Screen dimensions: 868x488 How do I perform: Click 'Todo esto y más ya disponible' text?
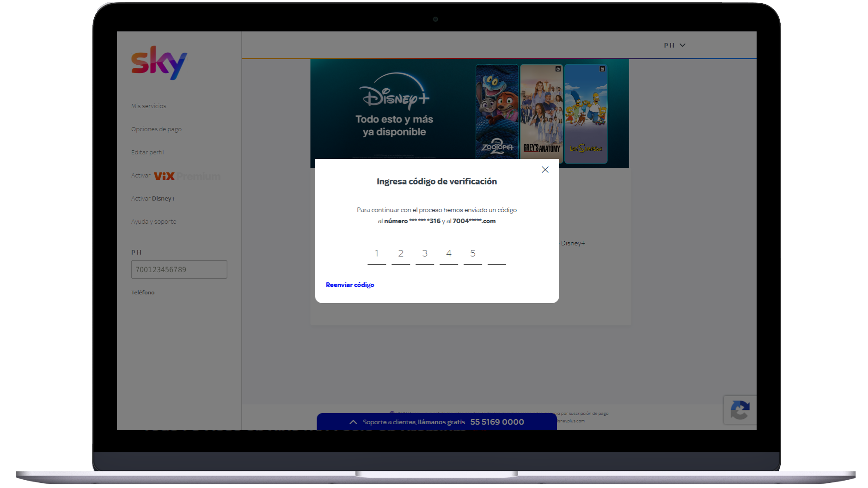[x=394, y=126]
